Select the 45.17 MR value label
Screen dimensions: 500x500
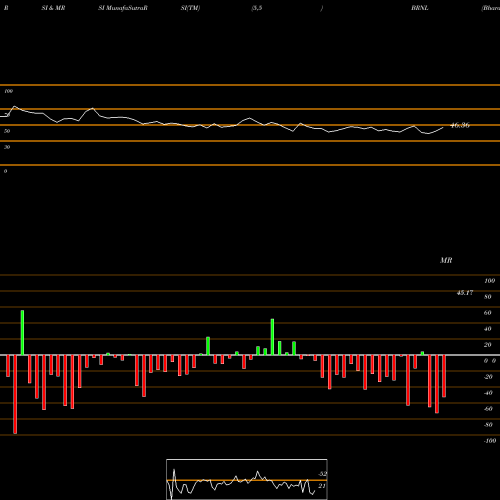point(465,293)
